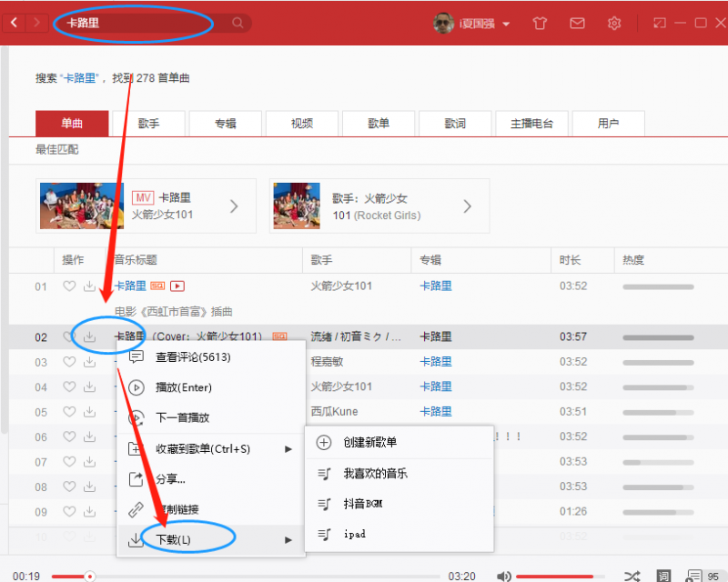Download song in row 09
728x582 pixels.
click(x=89, y=511)
